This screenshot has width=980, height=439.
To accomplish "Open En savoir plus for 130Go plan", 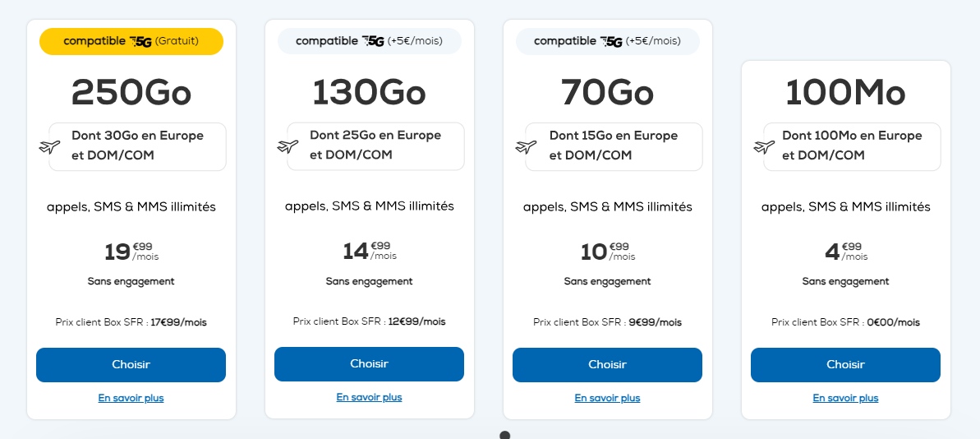I will (369, 397).
